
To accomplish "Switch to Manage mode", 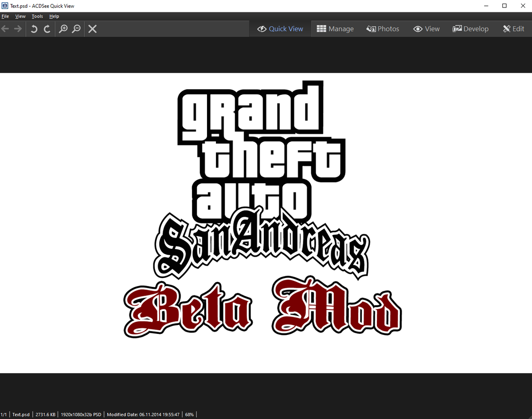I will [335, 29].
